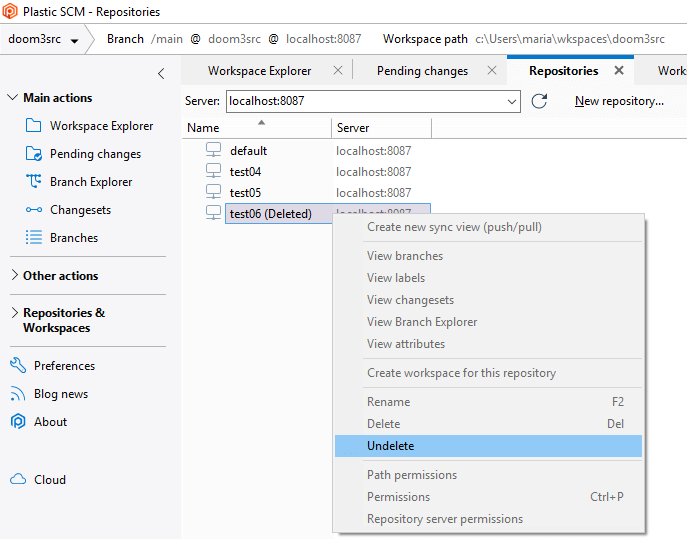
Task: Switch to the Pending changes tab
Action: click(x=422, y=71)
